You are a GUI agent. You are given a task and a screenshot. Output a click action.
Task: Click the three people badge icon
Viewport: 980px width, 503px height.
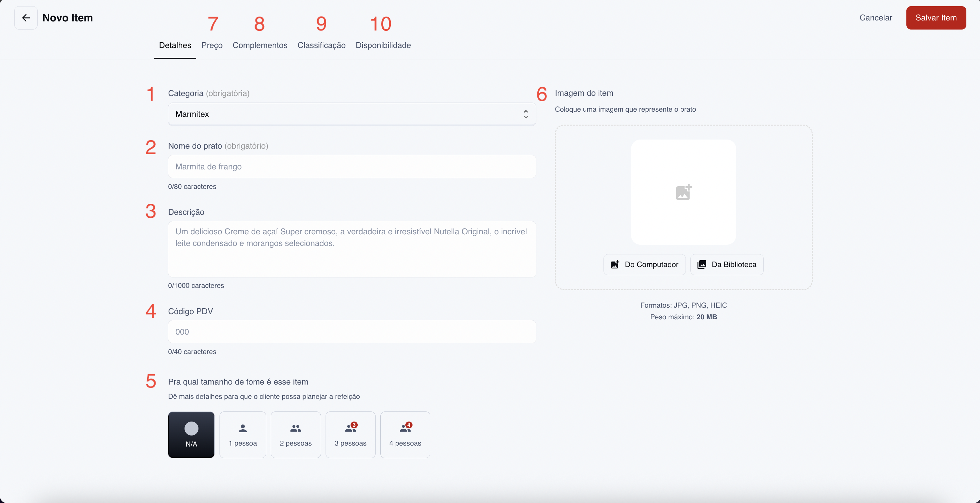(350, 428)
